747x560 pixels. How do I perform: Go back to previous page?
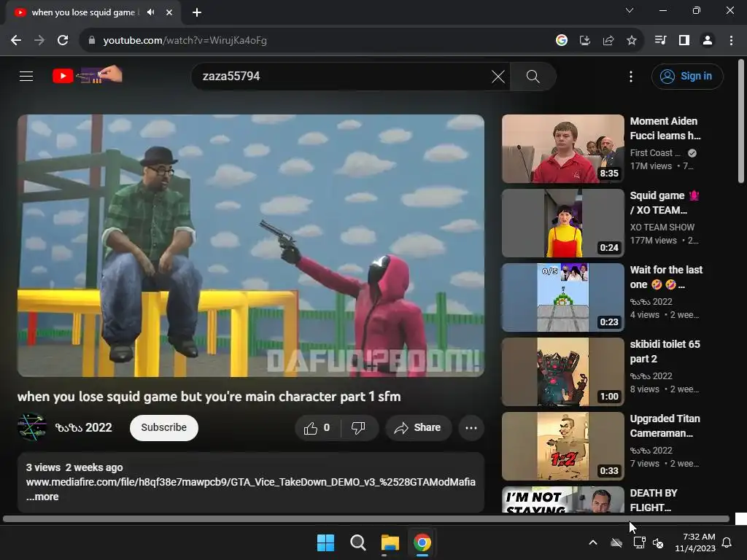click(x=16, y=41)
